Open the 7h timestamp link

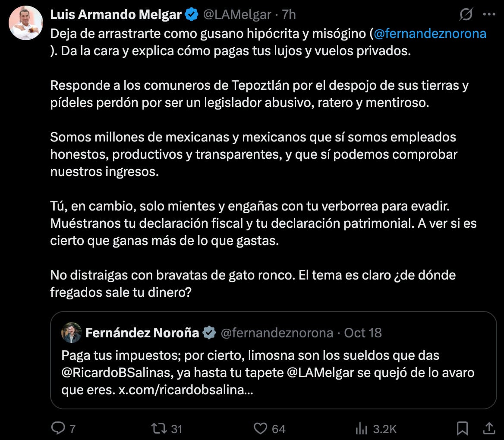(x=289, y=15)
